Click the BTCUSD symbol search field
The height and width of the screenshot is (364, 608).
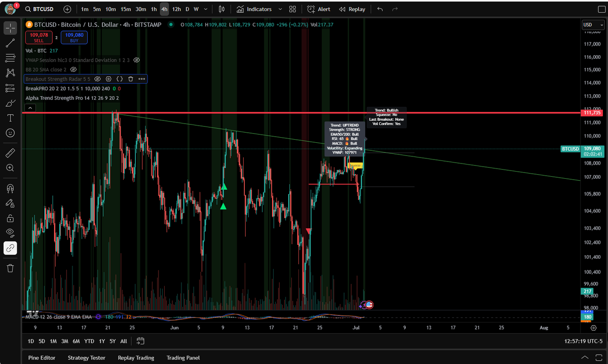(x=44, y=9)
